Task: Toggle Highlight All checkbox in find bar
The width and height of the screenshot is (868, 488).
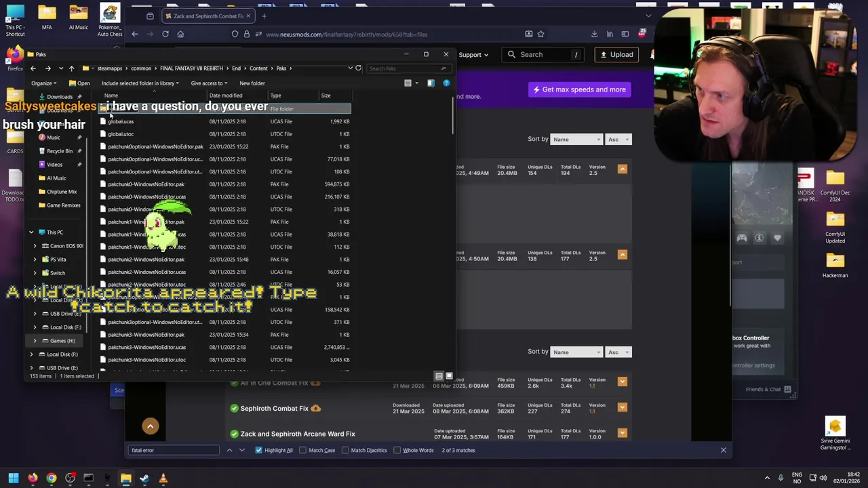Action: click(x=258, y=450)
